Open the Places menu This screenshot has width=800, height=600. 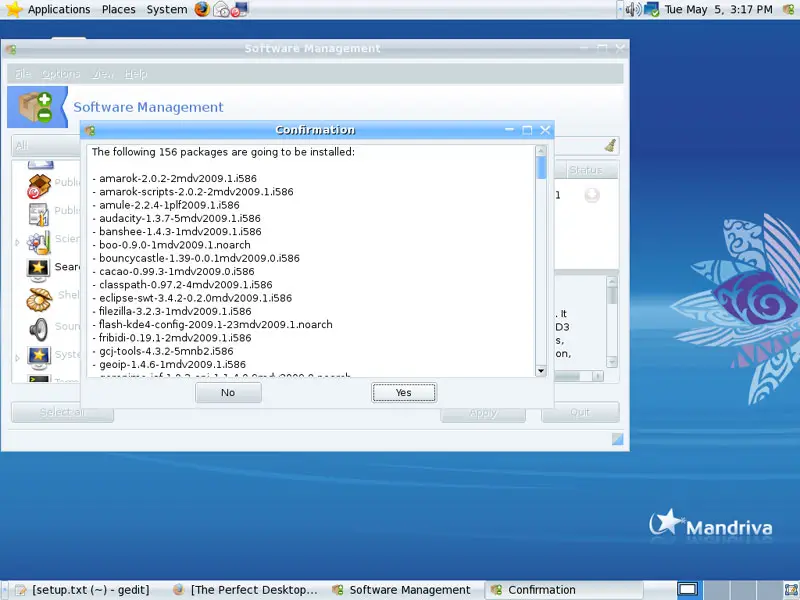(x=118, y=9)
